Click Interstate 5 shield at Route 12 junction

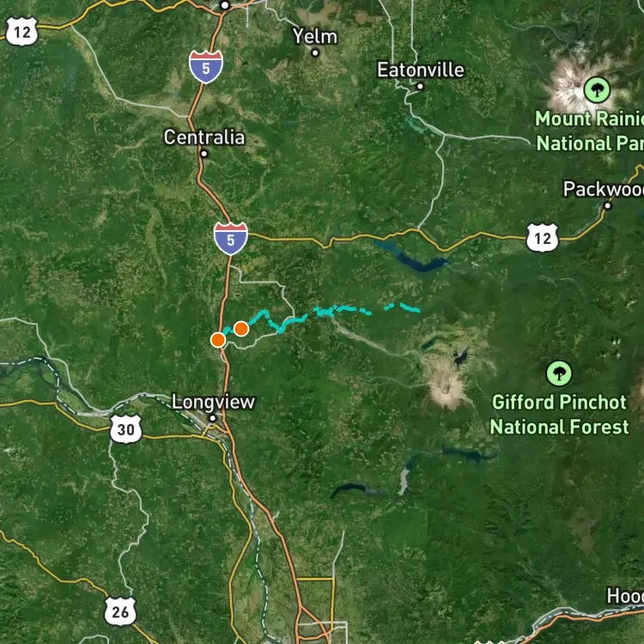click(231, 238)
